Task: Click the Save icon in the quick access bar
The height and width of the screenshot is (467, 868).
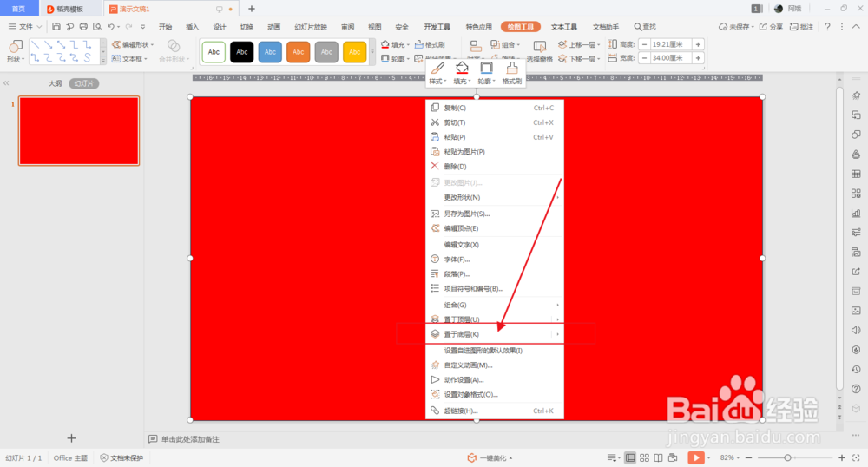Action: tap(56, 27)
